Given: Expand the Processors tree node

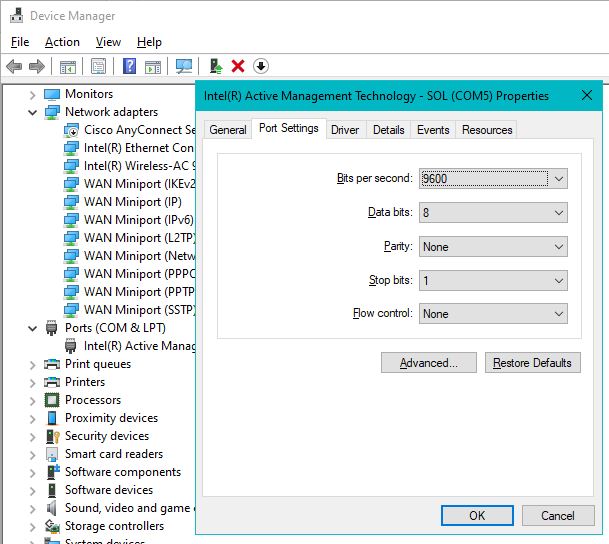Looking at the screenshot, I should 33,401.
